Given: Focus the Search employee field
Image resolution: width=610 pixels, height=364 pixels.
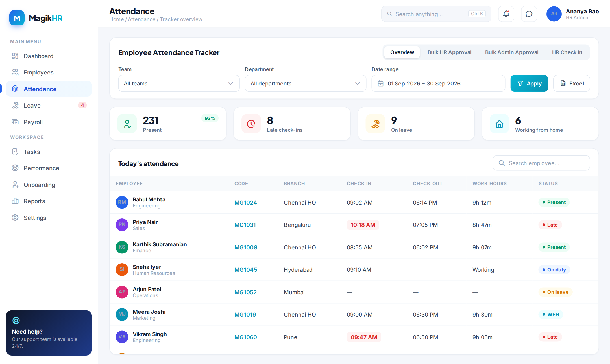Looking at the screenshot, I should (x=541, y=163).
